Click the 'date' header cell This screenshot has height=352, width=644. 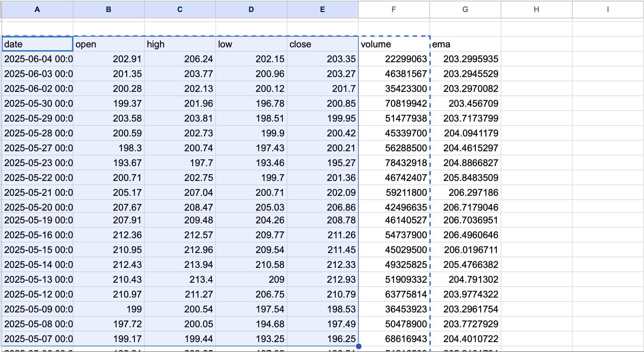37,44
